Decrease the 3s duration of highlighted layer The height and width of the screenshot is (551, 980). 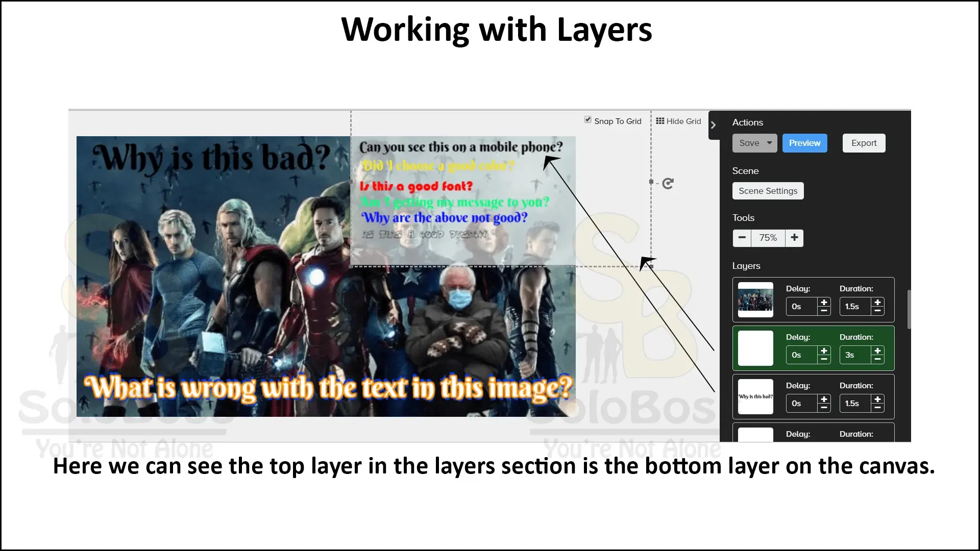pos(877,359)
